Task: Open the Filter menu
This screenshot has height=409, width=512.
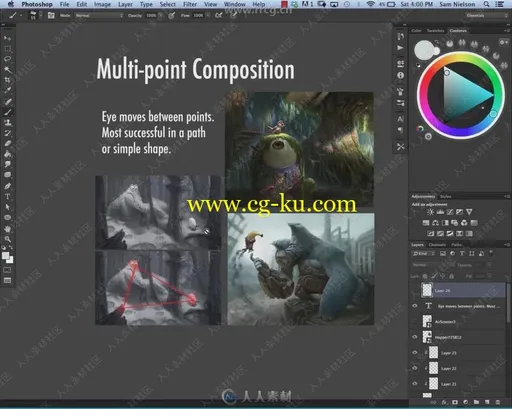Action: click(190, 4)
